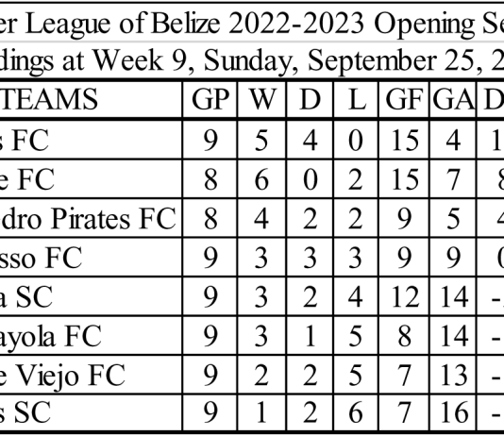Click the losses cell showing 6
The image size is (504, 436).
tap(356, 412)
